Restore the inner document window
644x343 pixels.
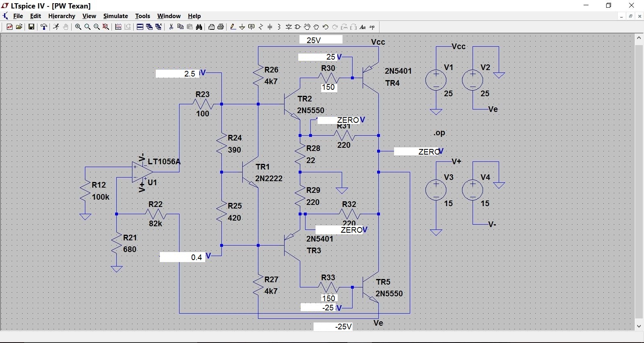[x=631, y=16]
